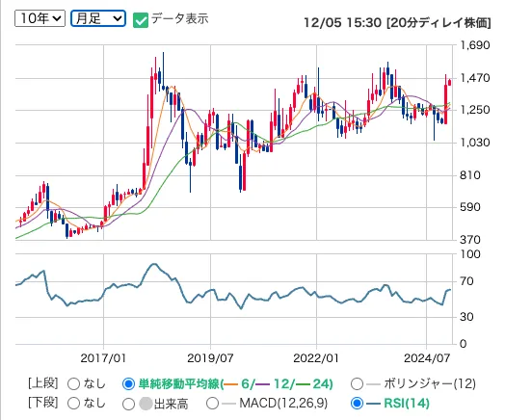The width and height of the screenshot is (505, 420).
Task: Click the 20分ディレイ株価 timestamp text
Action: 439,23
